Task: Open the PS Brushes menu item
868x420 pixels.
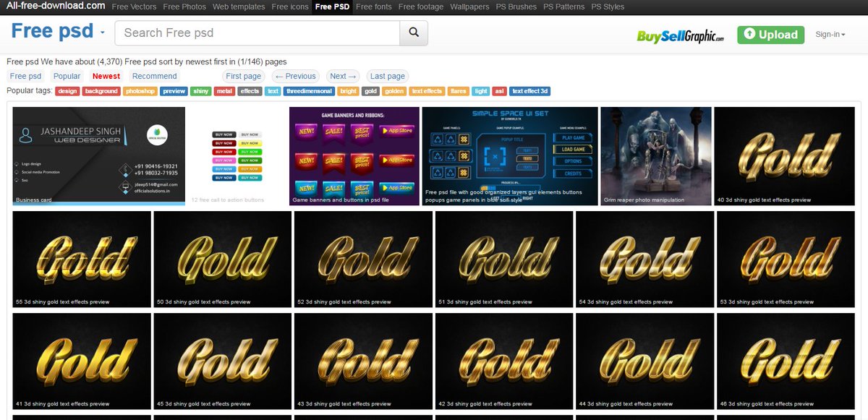Action: click(x=516, y=7)
